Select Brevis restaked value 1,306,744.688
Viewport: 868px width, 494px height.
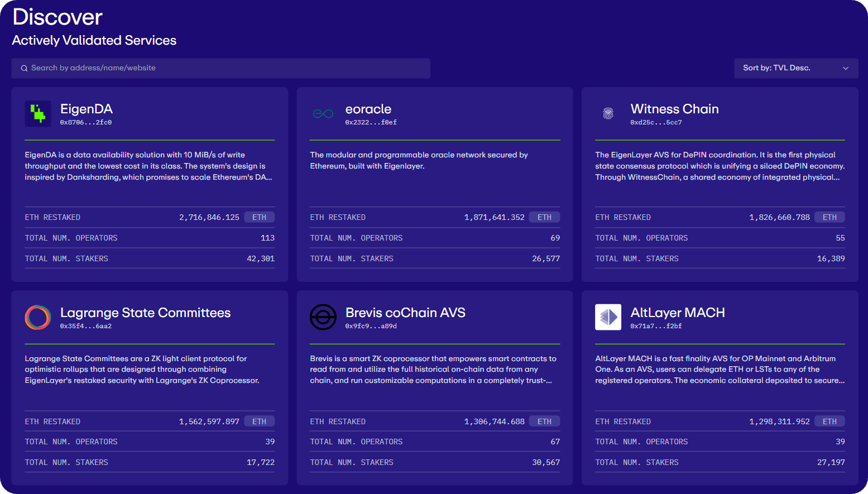495,421
